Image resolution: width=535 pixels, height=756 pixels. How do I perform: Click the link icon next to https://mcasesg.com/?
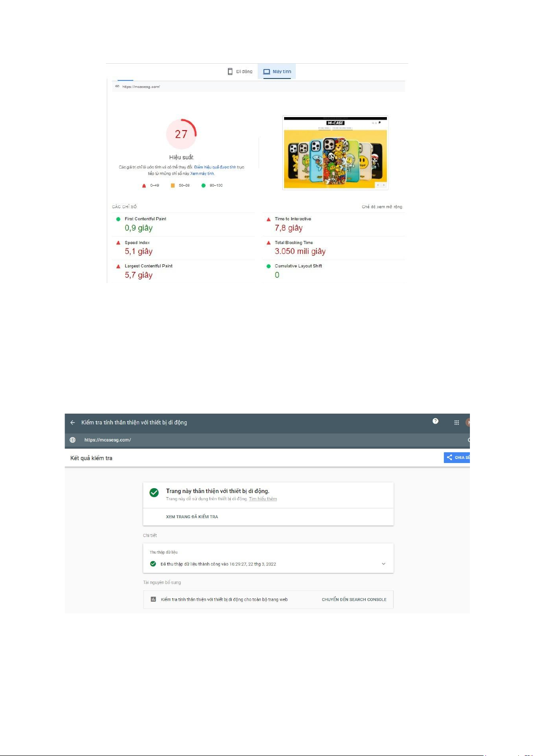117,87
